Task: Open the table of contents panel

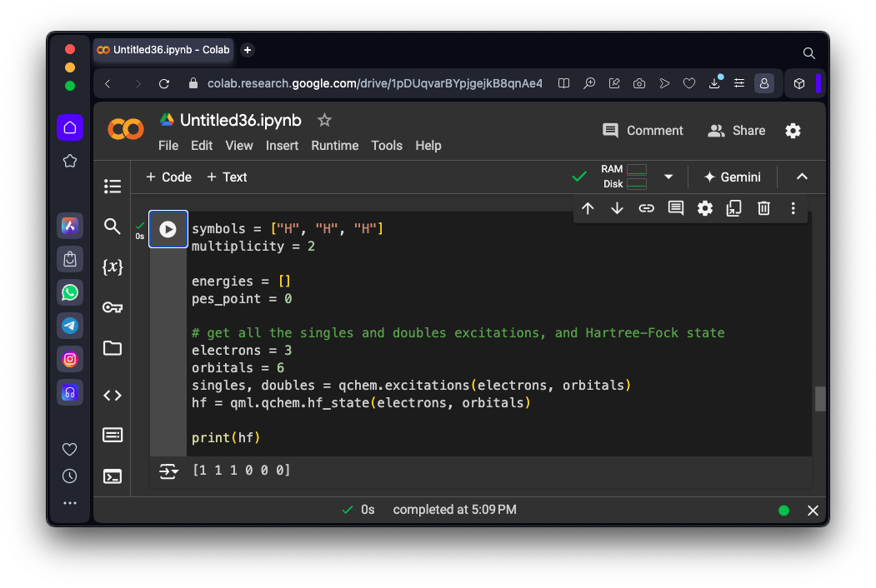Action: [113, 186]
